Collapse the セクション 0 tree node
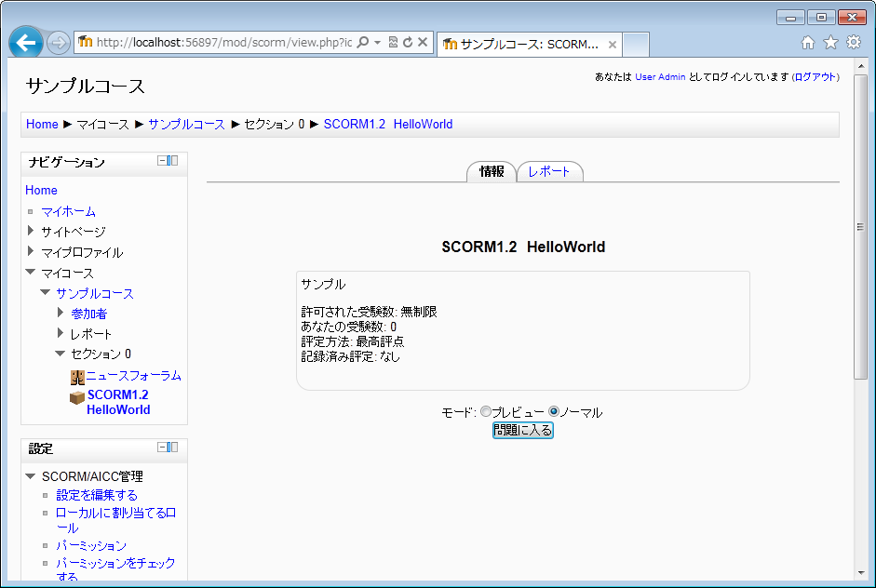 pos(61,354)
